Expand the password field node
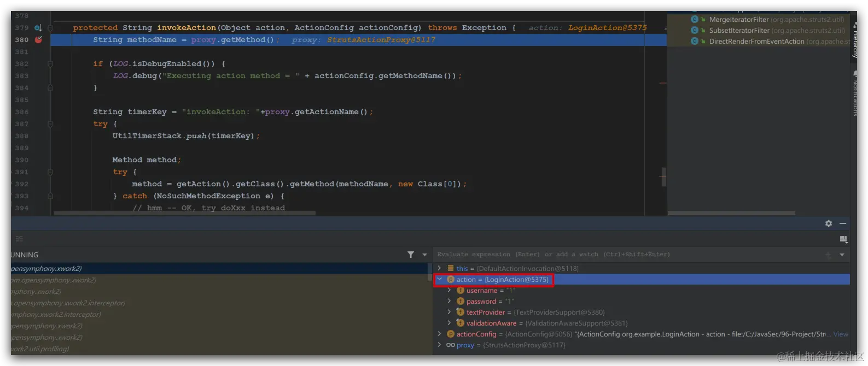The image size is (868, 366). pos(449,301)
